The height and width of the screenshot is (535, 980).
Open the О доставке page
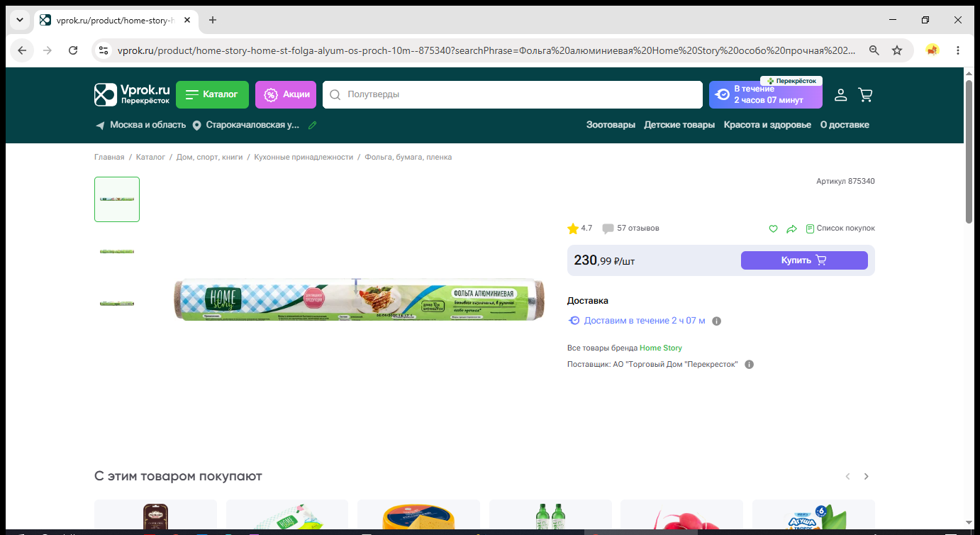845,125
